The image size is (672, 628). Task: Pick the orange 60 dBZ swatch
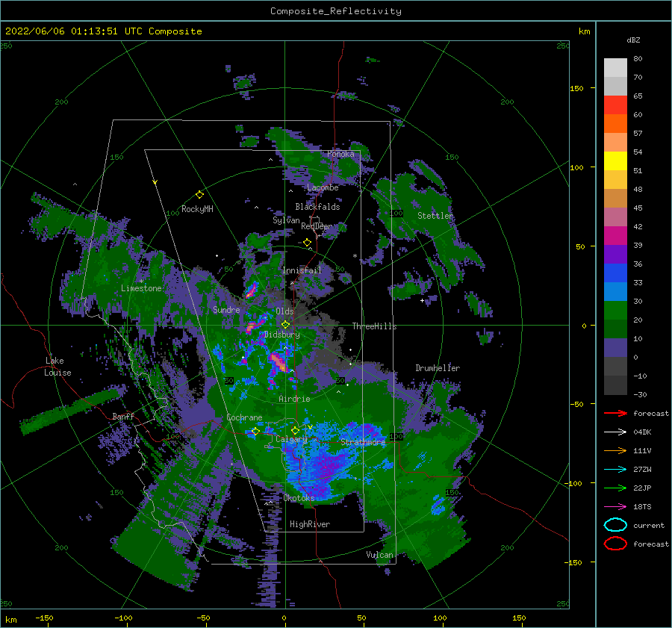point(615,123)
